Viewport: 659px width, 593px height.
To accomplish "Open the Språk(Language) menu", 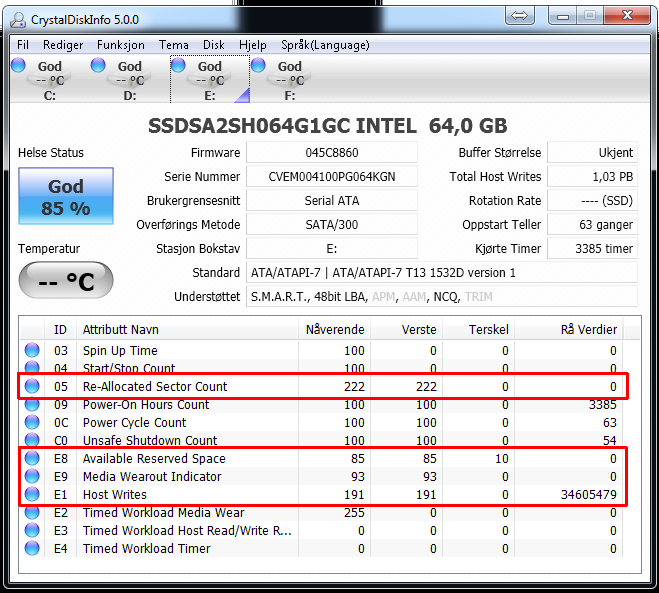I will point(325,45).
